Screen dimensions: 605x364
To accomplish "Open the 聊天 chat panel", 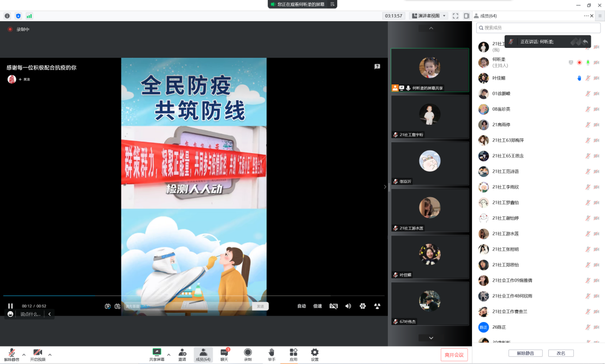I will pos(224,354).
